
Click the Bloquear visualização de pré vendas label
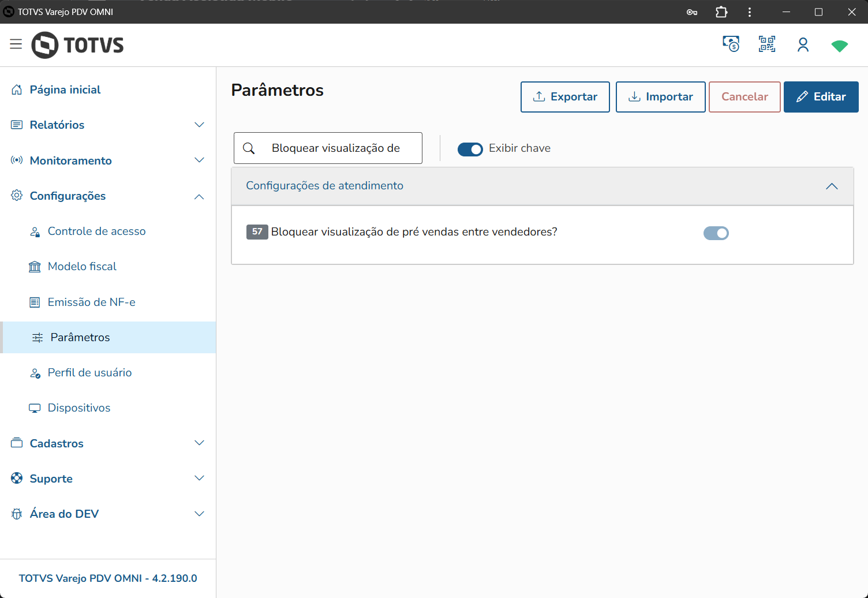pos(414,232)
